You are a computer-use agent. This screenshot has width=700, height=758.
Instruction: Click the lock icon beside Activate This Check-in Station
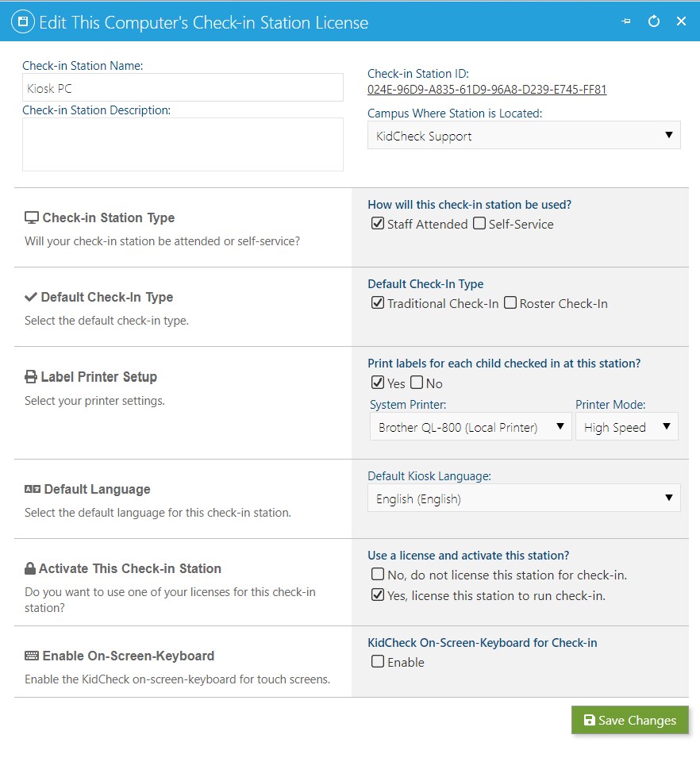coord(30,568)
